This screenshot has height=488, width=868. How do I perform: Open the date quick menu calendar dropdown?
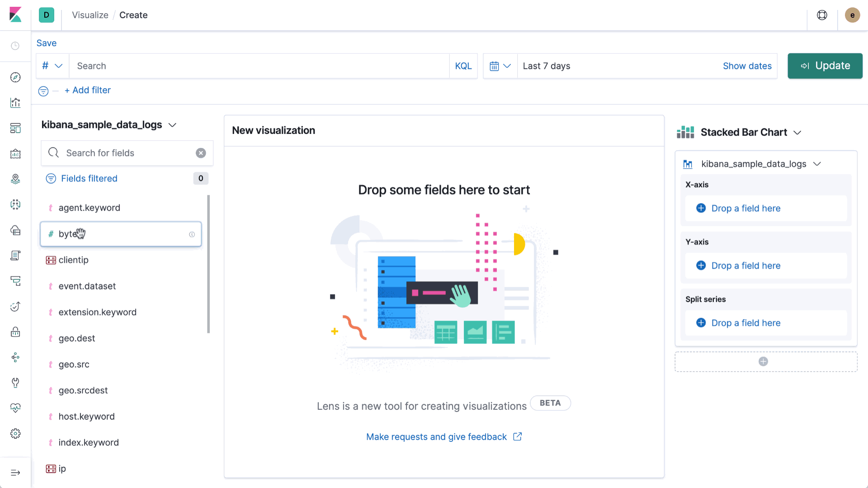point(500,66)
